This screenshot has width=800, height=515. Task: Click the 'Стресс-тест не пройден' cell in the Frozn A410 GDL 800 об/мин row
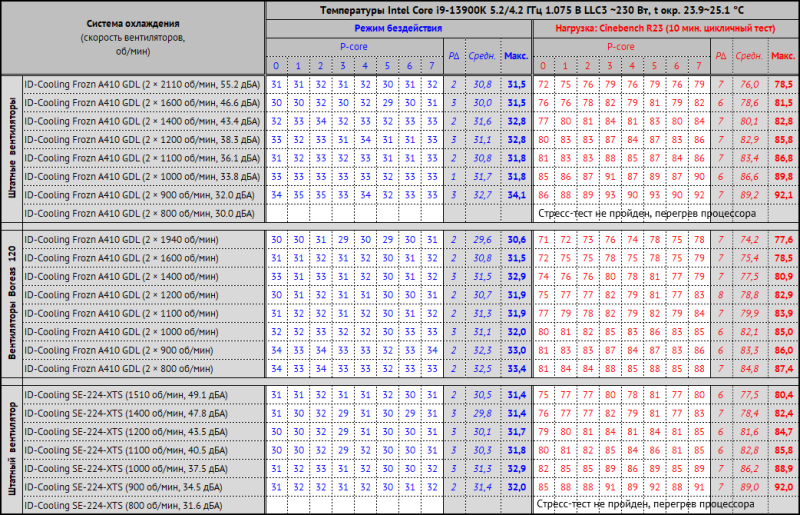click(x=647, y=213)
